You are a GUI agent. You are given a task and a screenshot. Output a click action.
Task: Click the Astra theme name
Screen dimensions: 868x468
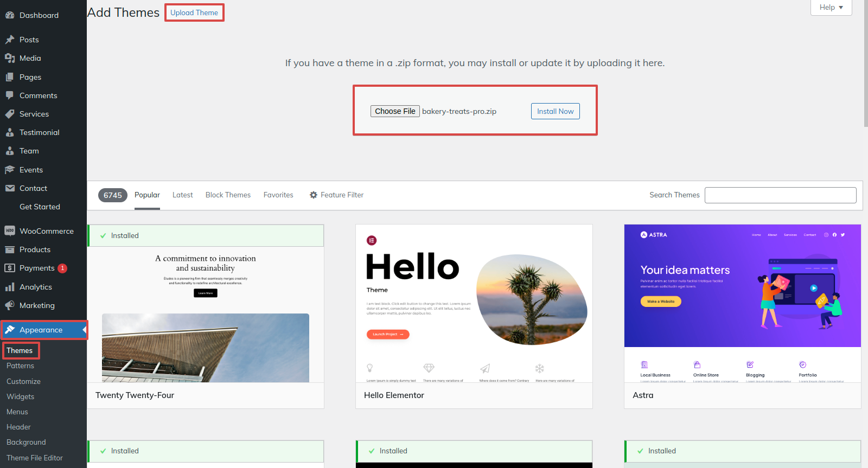click(x=643, y=395)
